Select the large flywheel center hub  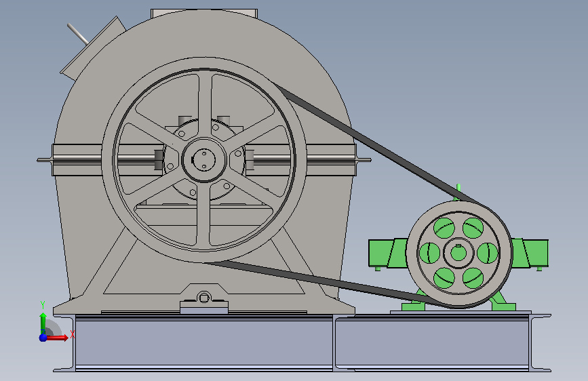click(x=204, y=159)
